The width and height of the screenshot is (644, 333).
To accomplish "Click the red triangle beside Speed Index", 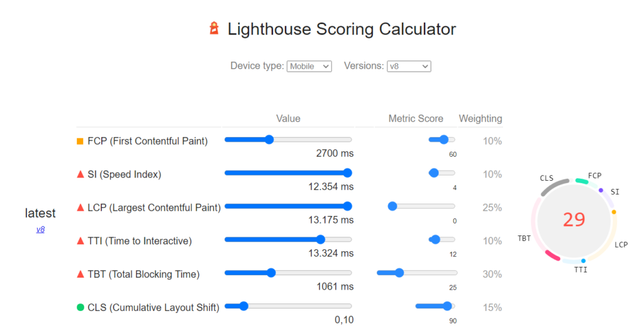I will (80, 174).
